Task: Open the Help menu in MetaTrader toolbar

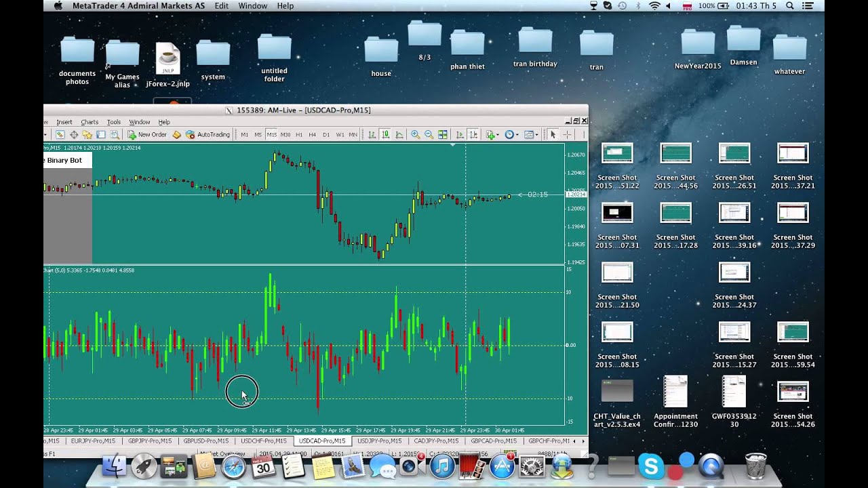Action: (164, 122)
